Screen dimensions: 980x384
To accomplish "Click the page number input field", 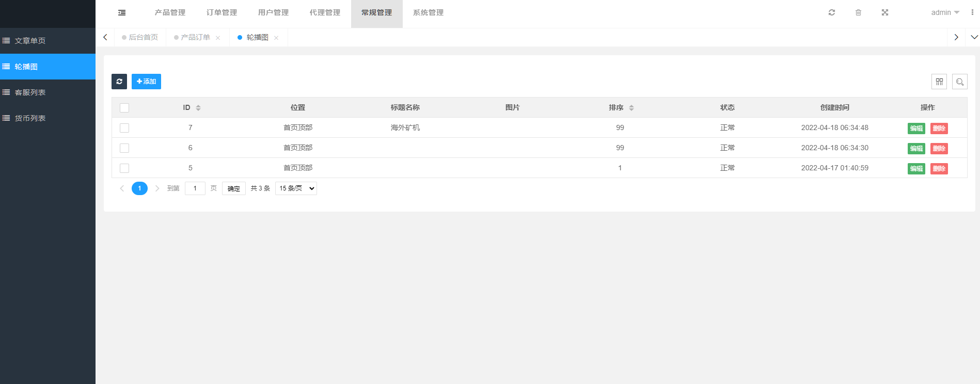I will (195, 188).
